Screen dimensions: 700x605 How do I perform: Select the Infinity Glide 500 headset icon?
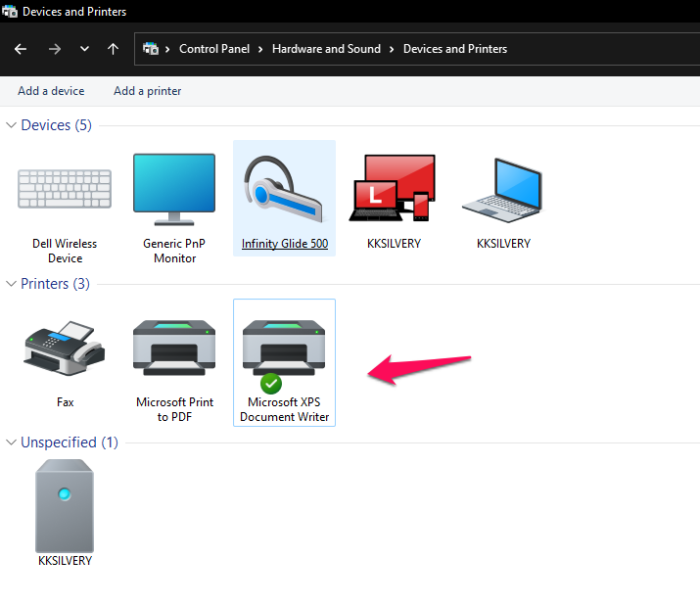pos(284,189)
